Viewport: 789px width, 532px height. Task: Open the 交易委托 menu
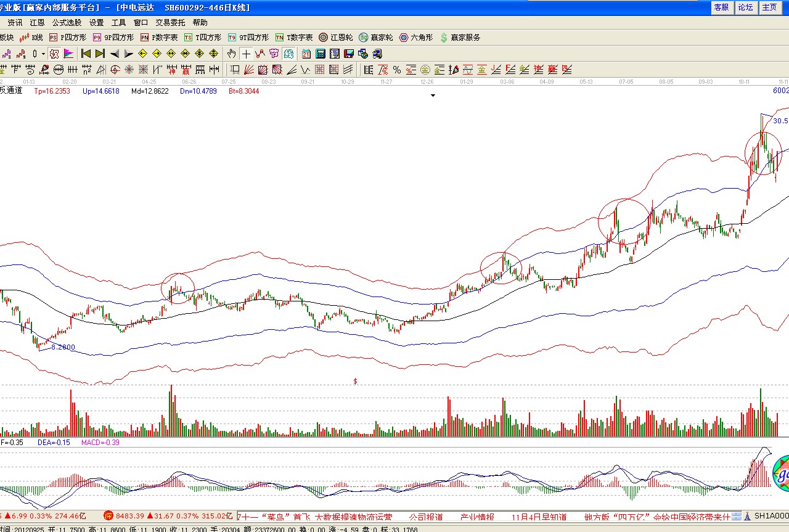170,22
